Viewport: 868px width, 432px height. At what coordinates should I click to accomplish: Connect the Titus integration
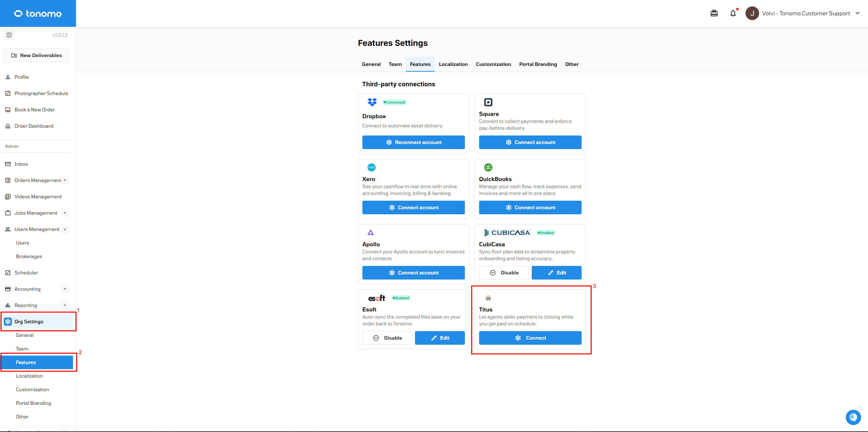click(530, 338)
